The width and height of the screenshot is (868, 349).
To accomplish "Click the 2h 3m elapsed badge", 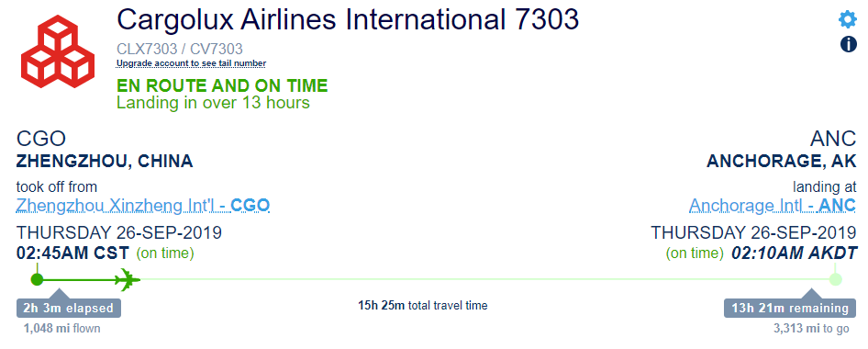I will 68,308.
